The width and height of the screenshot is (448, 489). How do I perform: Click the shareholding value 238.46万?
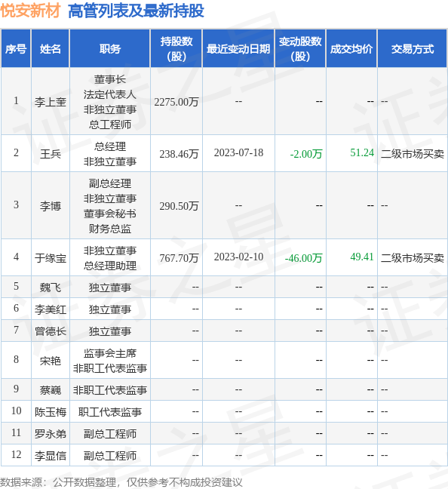[x=179, y=154]
